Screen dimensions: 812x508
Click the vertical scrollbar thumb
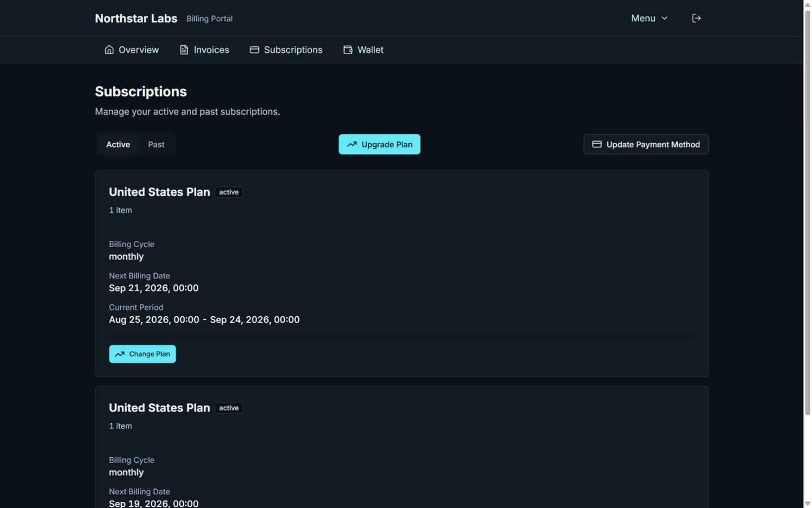coord(807,212)
